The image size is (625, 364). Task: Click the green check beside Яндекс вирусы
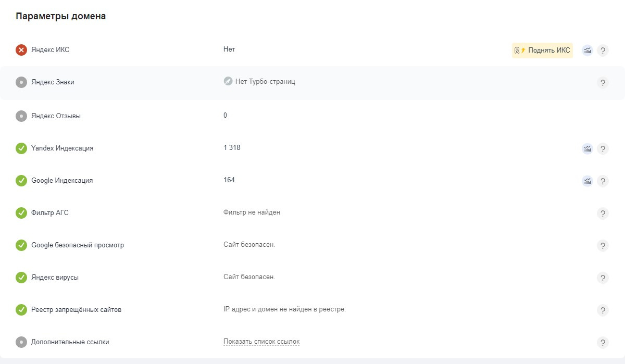(x=21, y=278)
